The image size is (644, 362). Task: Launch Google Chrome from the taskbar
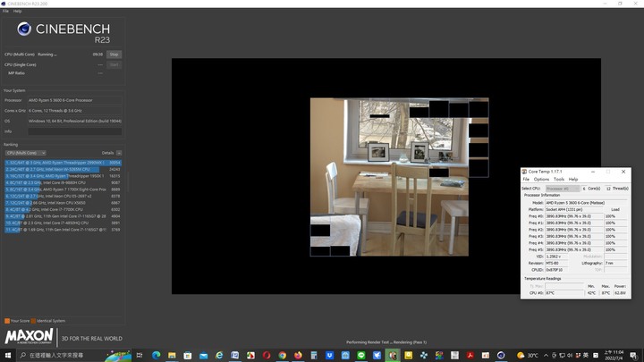pos(282,355)
